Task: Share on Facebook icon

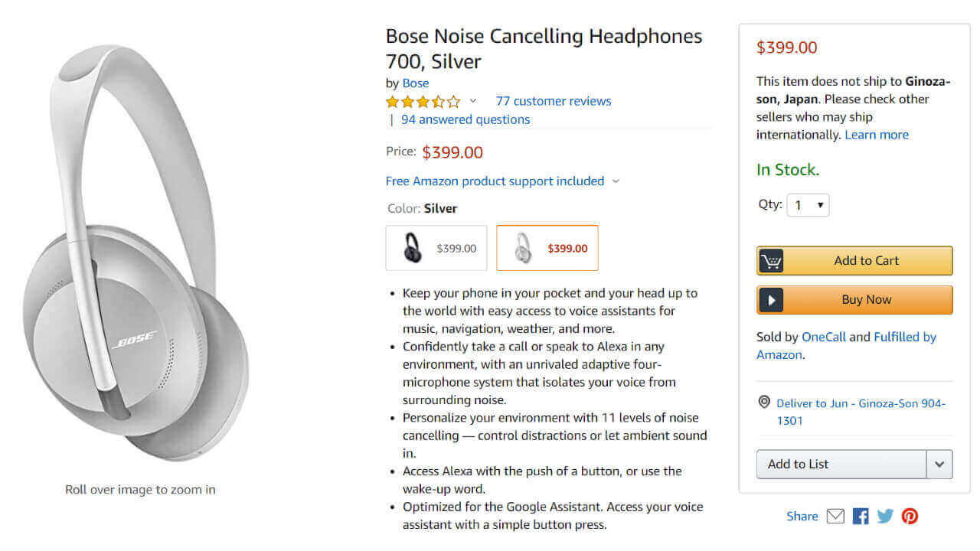Action: tap(861, 517)
